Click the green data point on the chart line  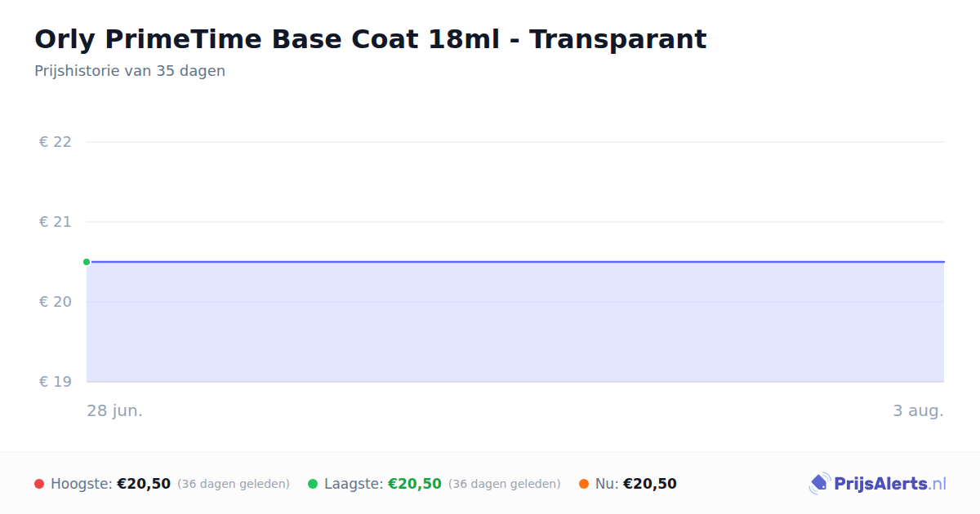point(87,262)
